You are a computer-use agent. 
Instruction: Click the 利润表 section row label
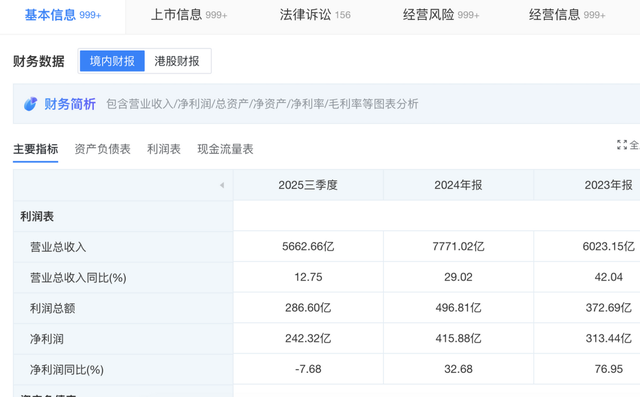click(x=37, y=216)
